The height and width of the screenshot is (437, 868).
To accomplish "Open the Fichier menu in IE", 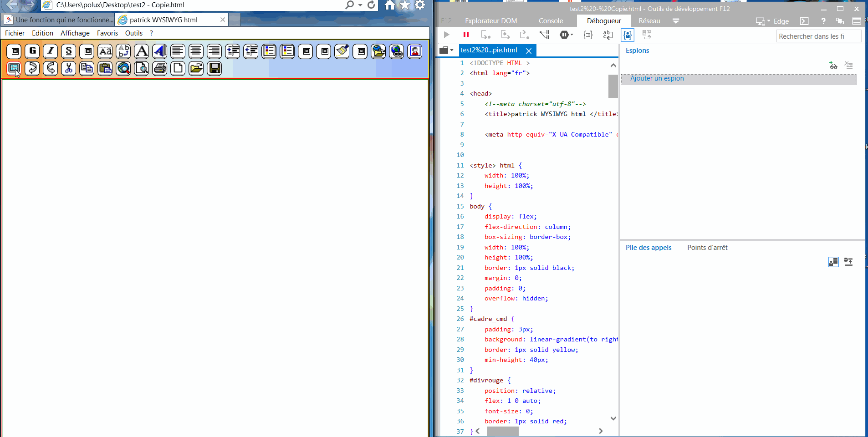I will (15, 33).
